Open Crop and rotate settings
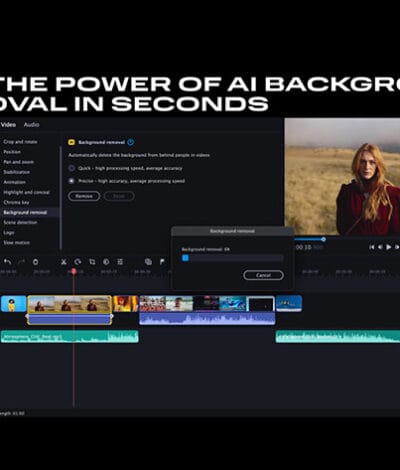This screenshot has height=470, width=400. pyautogui.click(x=20, y=142)
